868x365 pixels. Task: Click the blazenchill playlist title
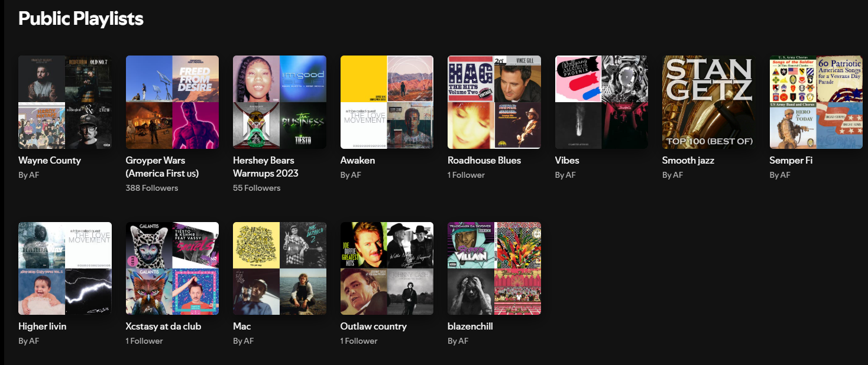coord(470,327)
